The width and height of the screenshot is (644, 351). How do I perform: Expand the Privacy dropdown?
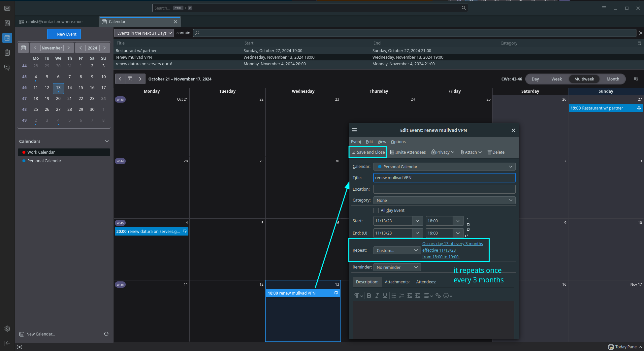(x=443, y=152)
